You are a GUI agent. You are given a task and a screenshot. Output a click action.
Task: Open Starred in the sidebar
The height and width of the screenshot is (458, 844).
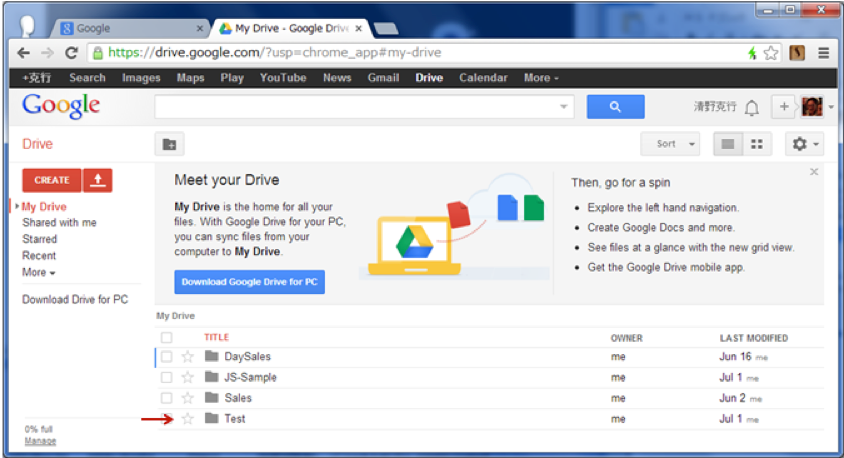pyautogui.click(x=39, y=238)
